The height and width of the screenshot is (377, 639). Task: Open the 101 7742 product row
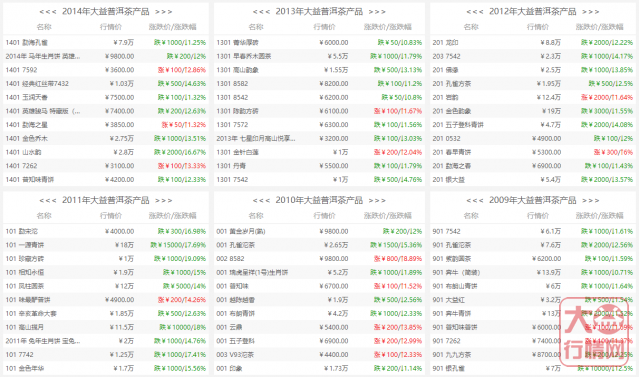click(x=106, y=355)
